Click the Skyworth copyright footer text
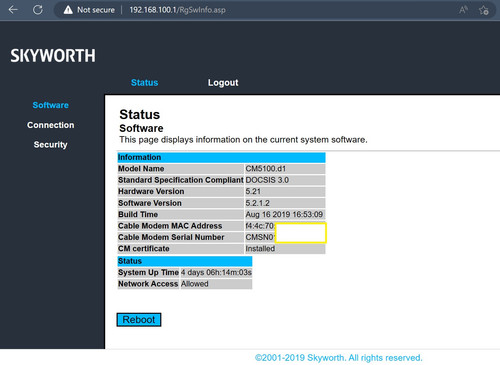Viewport: 500px width, 365px height. (339, 358)
